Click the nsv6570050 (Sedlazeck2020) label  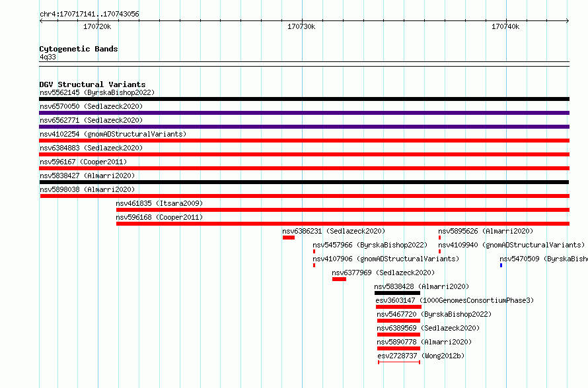(91, 106)
